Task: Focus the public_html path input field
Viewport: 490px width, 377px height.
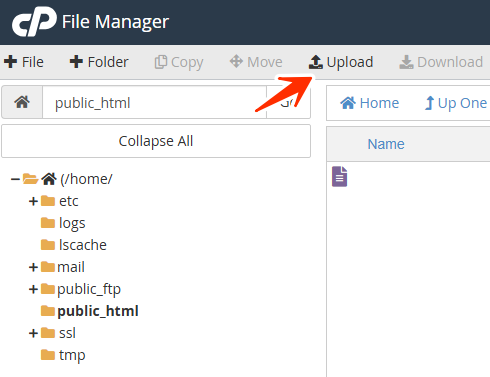Action: (154, 102)
